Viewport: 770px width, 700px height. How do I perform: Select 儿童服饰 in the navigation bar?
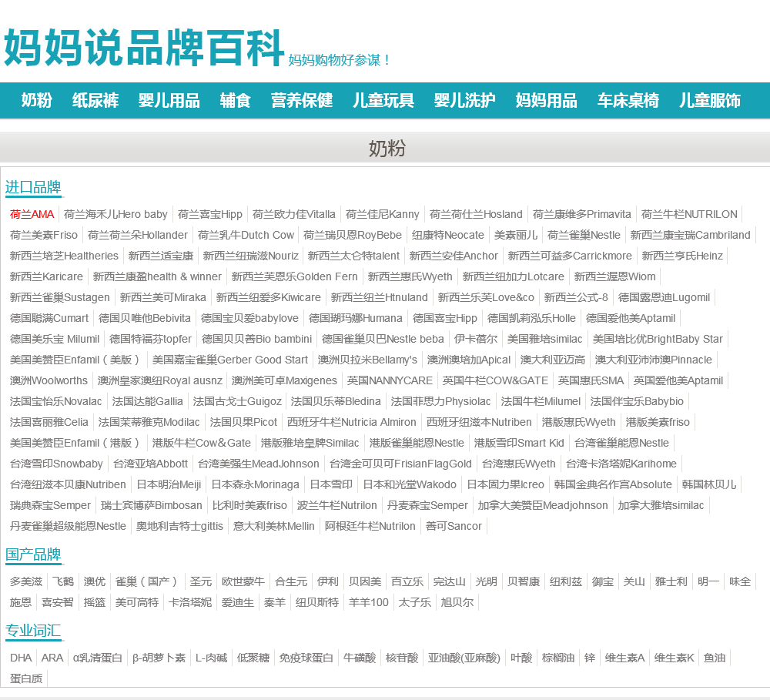[710, 100]
